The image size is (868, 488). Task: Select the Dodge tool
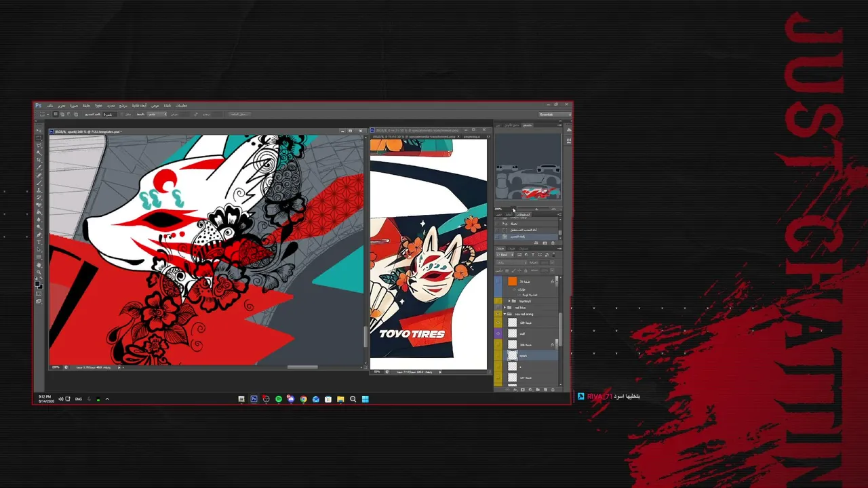pos(39,228)
